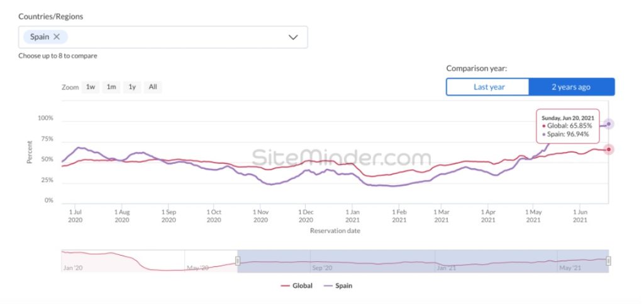Viewport: 644px width, 304px height.
Task: Click the Spain data point marker
Action: 609,124
